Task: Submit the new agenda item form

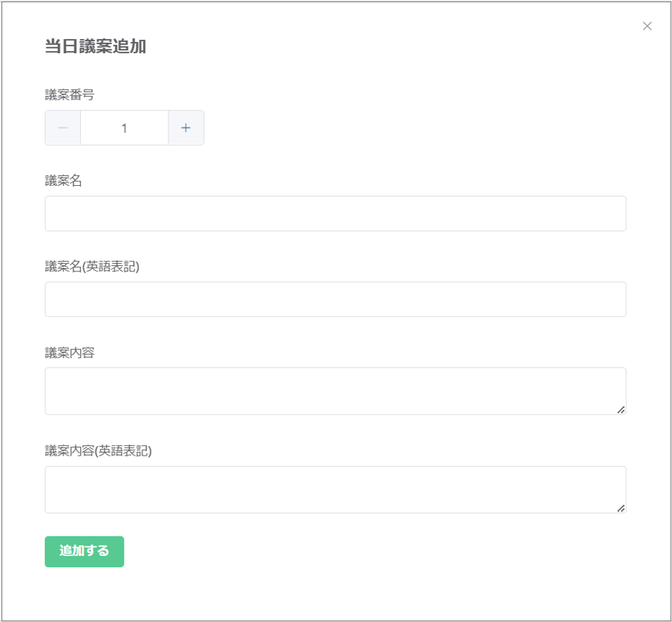Action: (x=84, y=551)
